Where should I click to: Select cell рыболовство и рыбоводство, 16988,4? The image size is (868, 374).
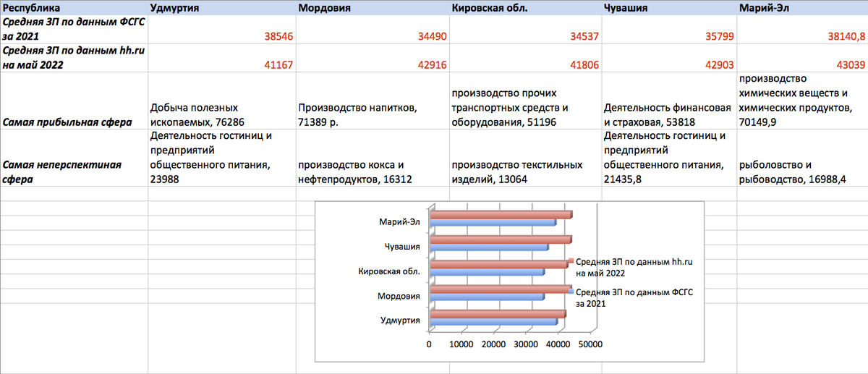801,158
